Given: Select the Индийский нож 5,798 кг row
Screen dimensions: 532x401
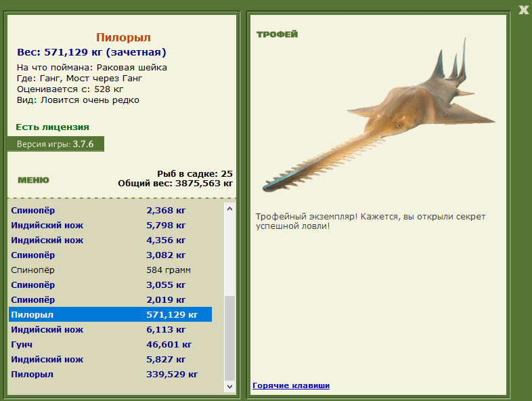Looking at the screenshot, I should [x=110, y=225].
